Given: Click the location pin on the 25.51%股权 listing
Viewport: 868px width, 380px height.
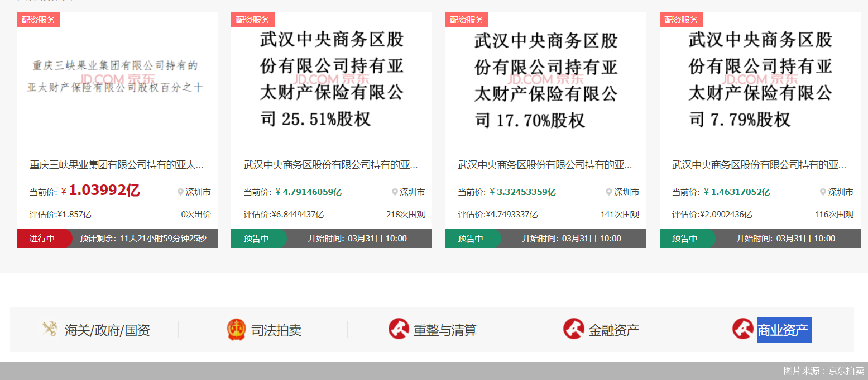Looking at the screenshot, I should pos(394,192).
